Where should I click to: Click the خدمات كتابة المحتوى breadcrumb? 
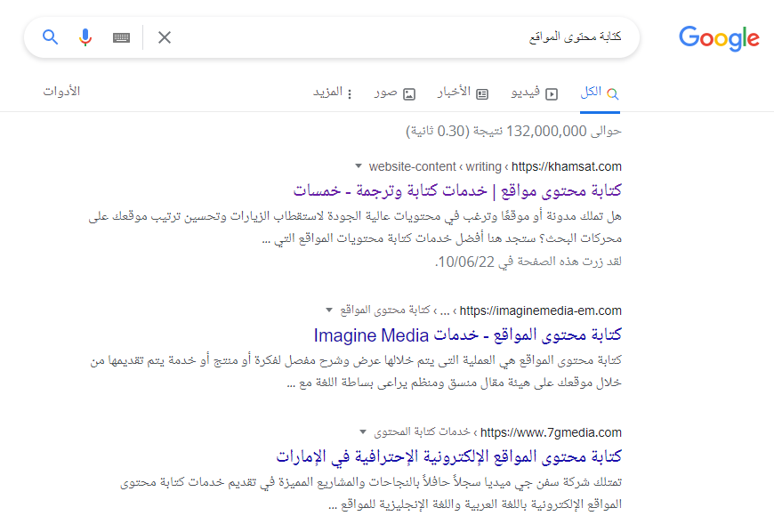(422, 432)
